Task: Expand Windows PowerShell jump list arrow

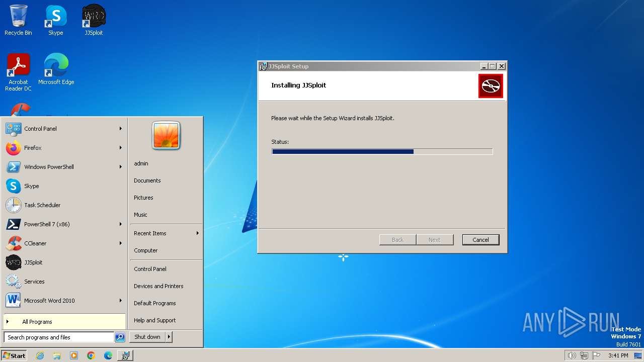Action: pos(121,167)
